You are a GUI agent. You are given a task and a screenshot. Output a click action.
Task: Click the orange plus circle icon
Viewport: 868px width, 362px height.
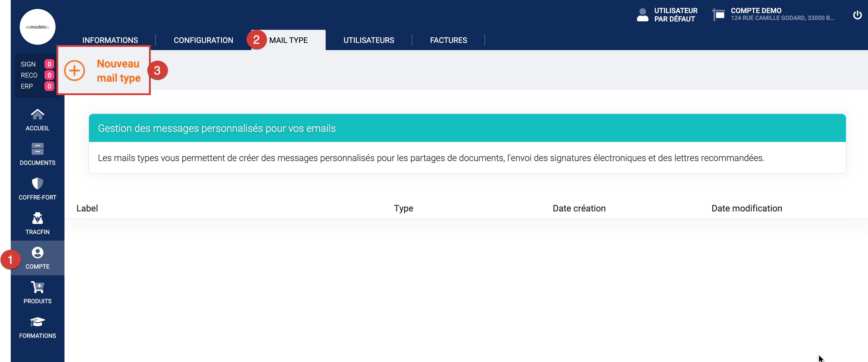pyautogui.click(x=74, y=71)
